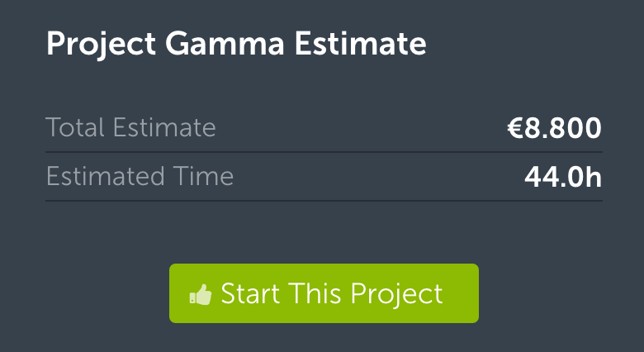The width and height of the screenshot is (644, 352).
Task: Click the word Total in Total Estimate
Action: point(75,127)
